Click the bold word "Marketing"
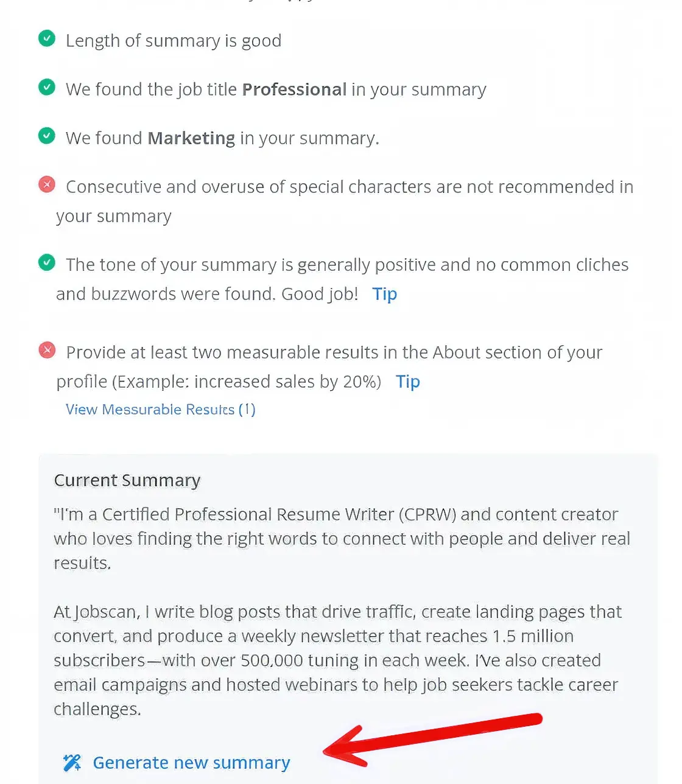The width and height of the screenshot is (682, 784). point(191,138)
